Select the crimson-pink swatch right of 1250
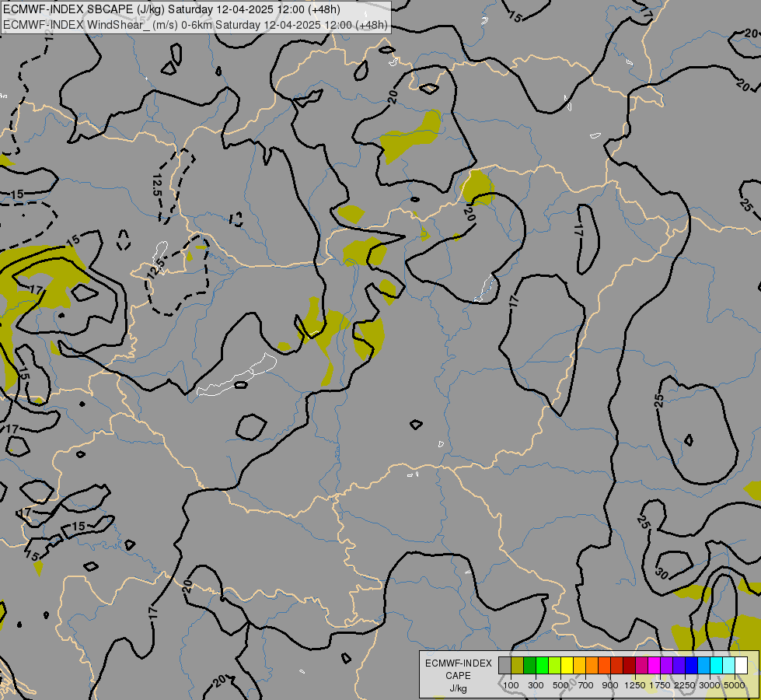Viewport: 761px width, 700px height. point(641,666)
